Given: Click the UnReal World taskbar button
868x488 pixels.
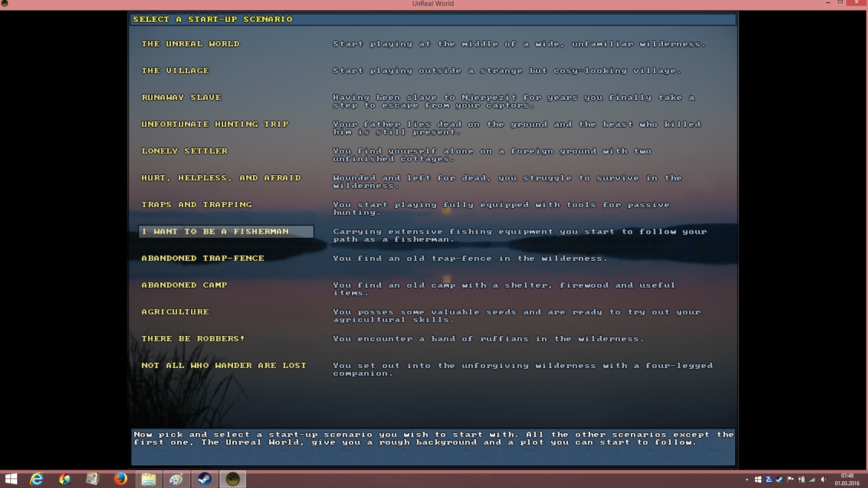Looking at the screenshot, I should pos(233,479).
